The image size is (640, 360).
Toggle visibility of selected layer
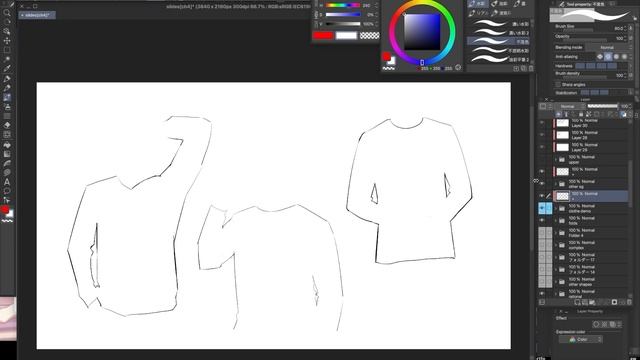(x=542, y=196)
